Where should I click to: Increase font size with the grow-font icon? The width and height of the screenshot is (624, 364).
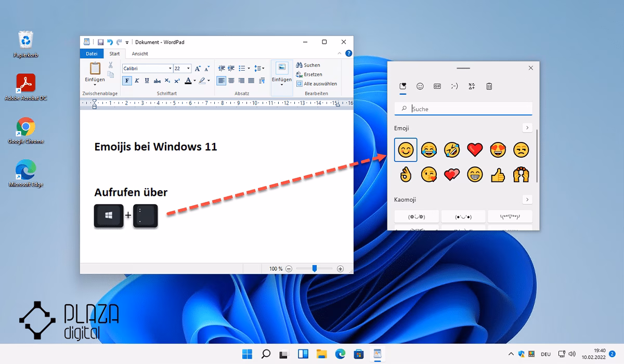click(198, 68)
